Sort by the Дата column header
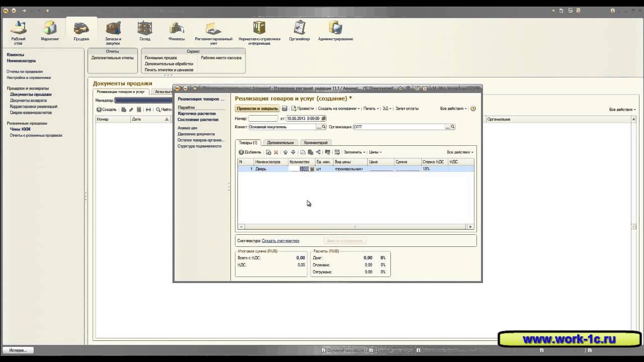The height and width of the screenshot is (362, 644). coord(150,120)
